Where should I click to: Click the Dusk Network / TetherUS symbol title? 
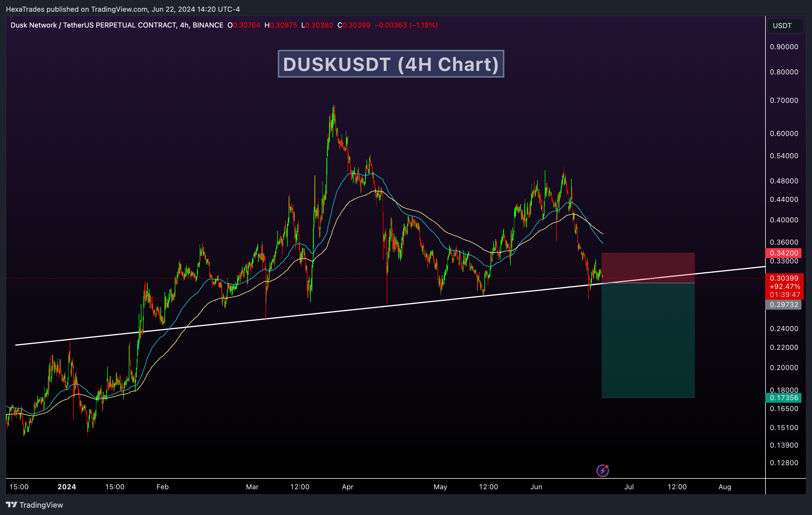click(x=117, y=25)
